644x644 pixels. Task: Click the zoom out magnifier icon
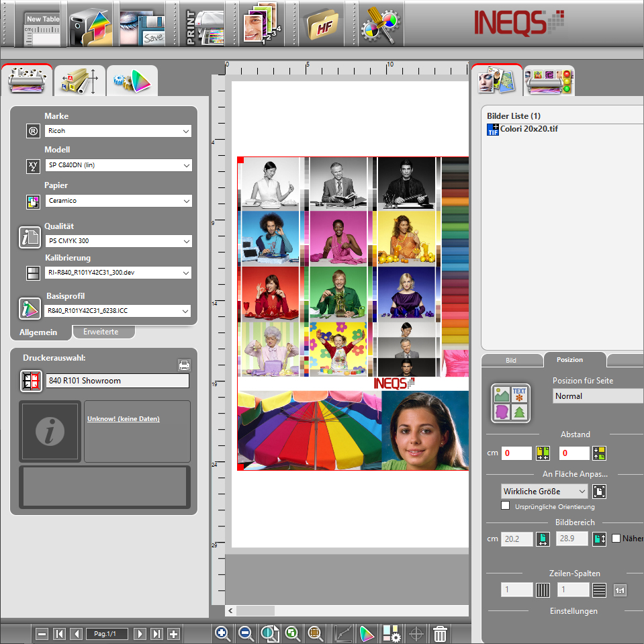coord(246,633)
